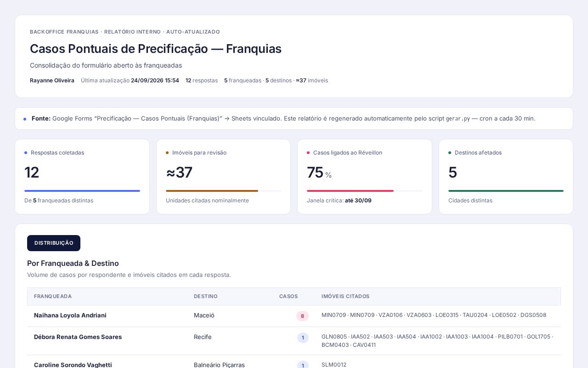Click the blue dot beside Respostas coletadas
The height and width of the screenshot is (368, 588).
coord(26,153)
